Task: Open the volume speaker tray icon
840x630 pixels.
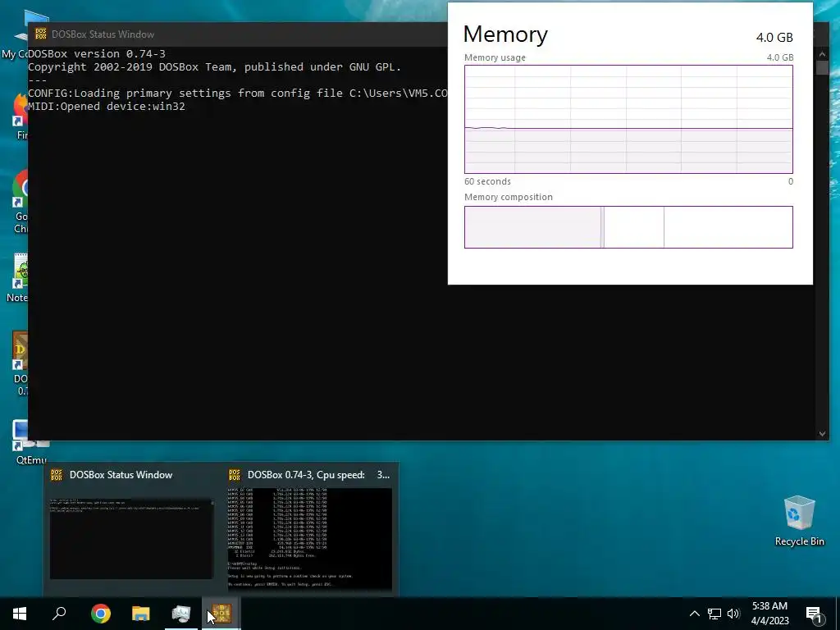Action: [x=733, y=614]
